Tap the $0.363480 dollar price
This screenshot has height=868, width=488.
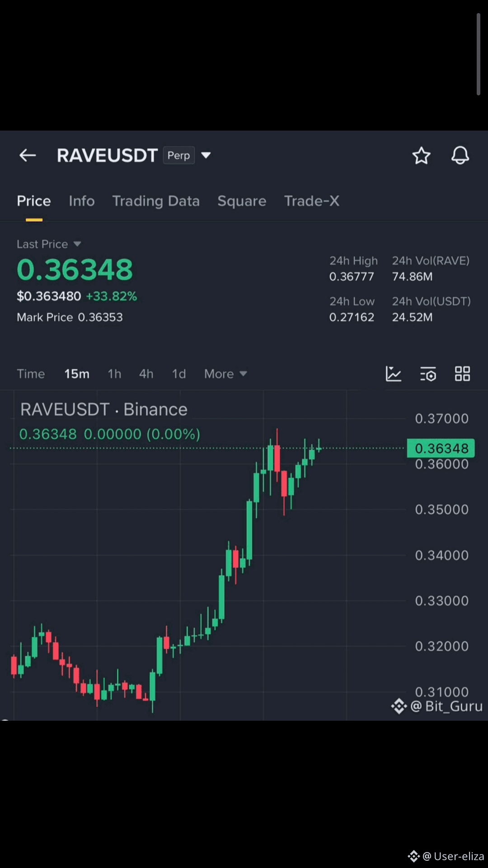pos(49,296)
